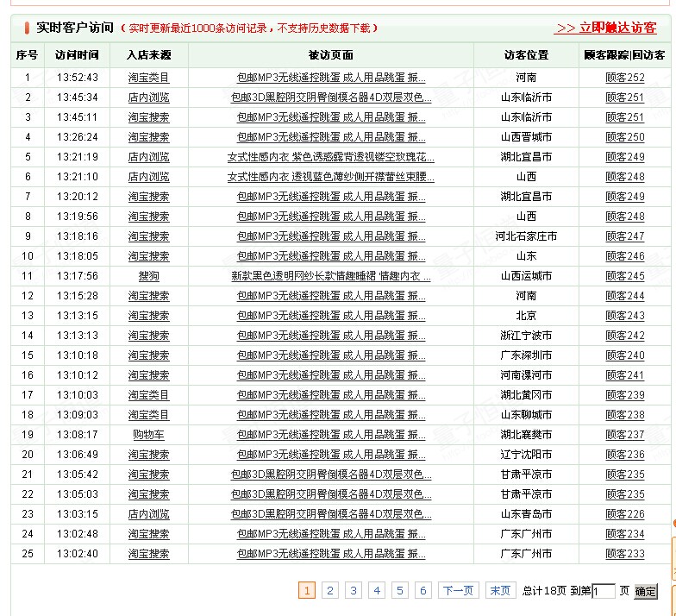Open the 立即触达访客 link
This screenshot has height=616, width=676.
pyautogui.click(x=605, y=28)
